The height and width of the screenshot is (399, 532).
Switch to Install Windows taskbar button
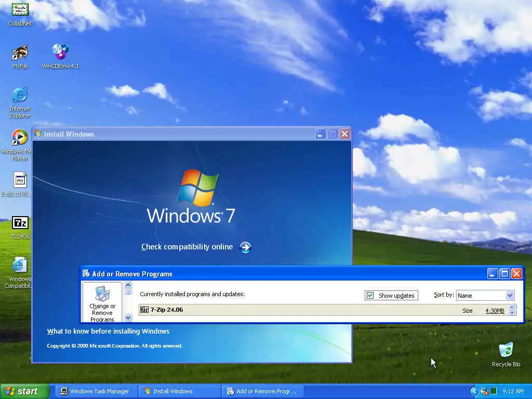(x=179, y=391)
